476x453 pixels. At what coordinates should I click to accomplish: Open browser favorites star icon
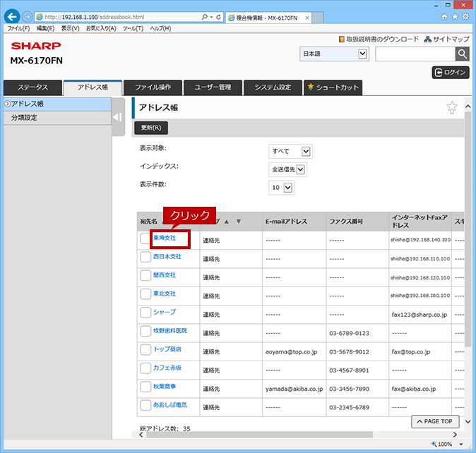pos(455,17)
